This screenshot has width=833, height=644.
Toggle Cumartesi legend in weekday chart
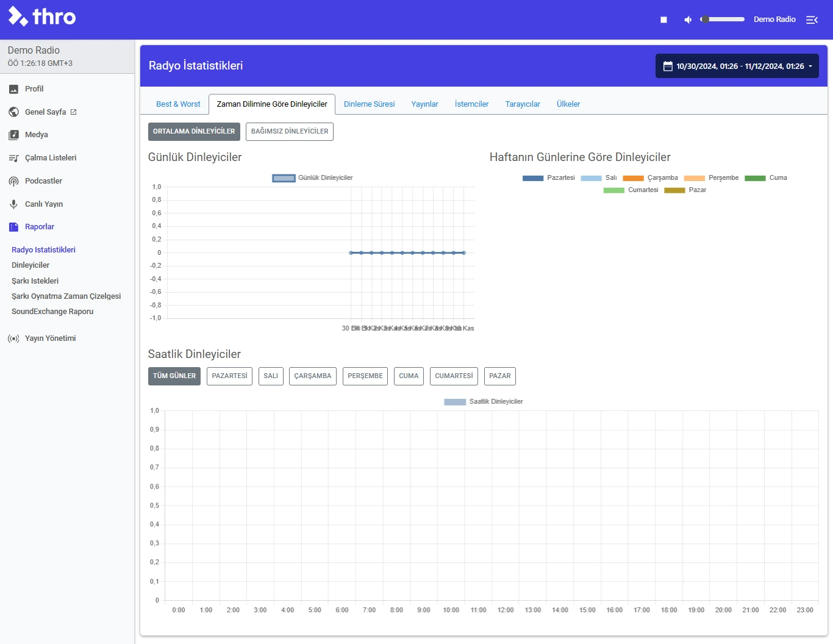point(631,190)
